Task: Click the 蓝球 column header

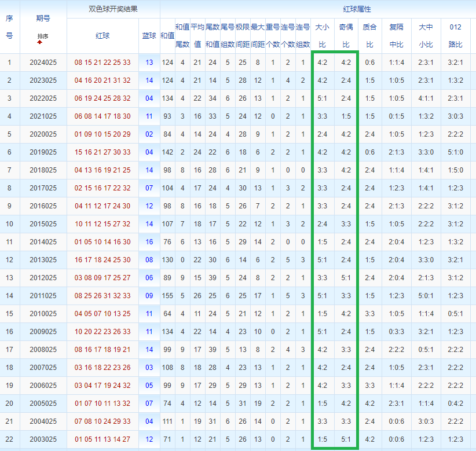Action: (149, 35)
